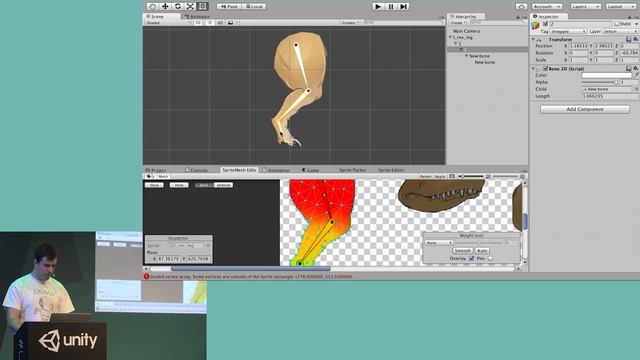Select the Rect transform tool

203,7
